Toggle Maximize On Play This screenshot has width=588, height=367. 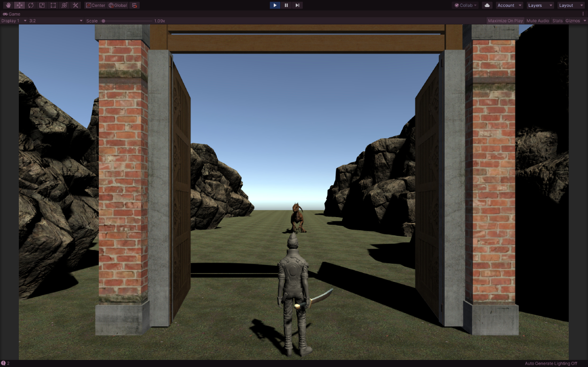(x=505, y=21)
